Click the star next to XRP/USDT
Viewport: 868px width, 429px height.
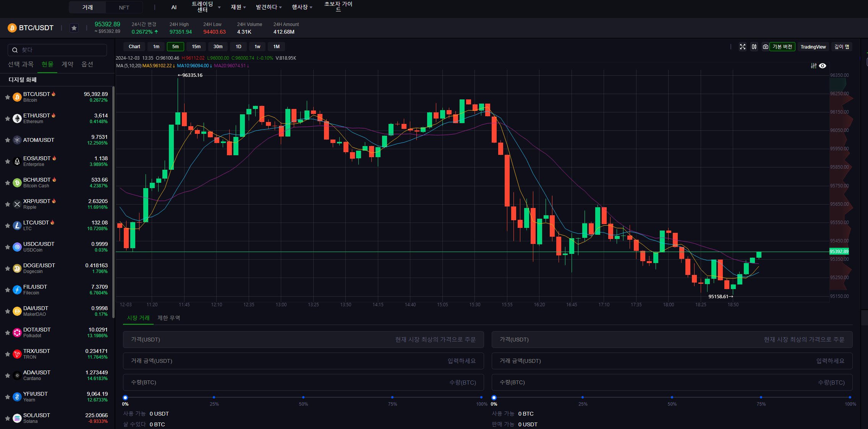[7, 204]
